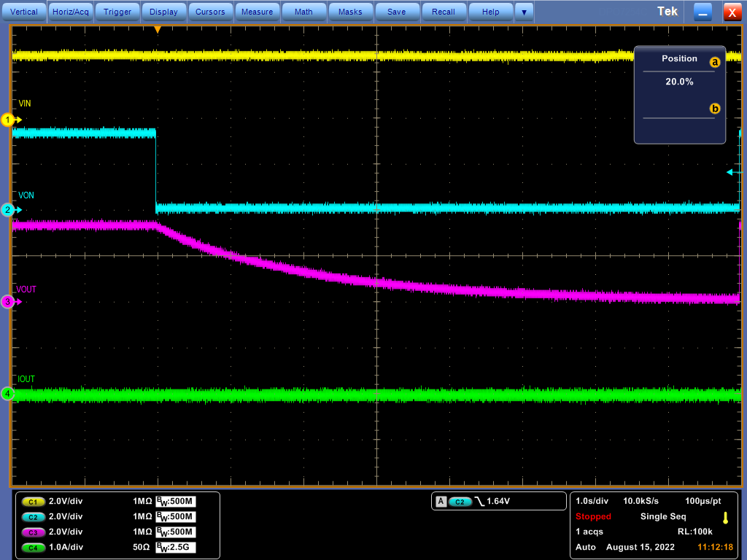747x560 pixels.
Task: Click the Save button
Action: (397, 12)
